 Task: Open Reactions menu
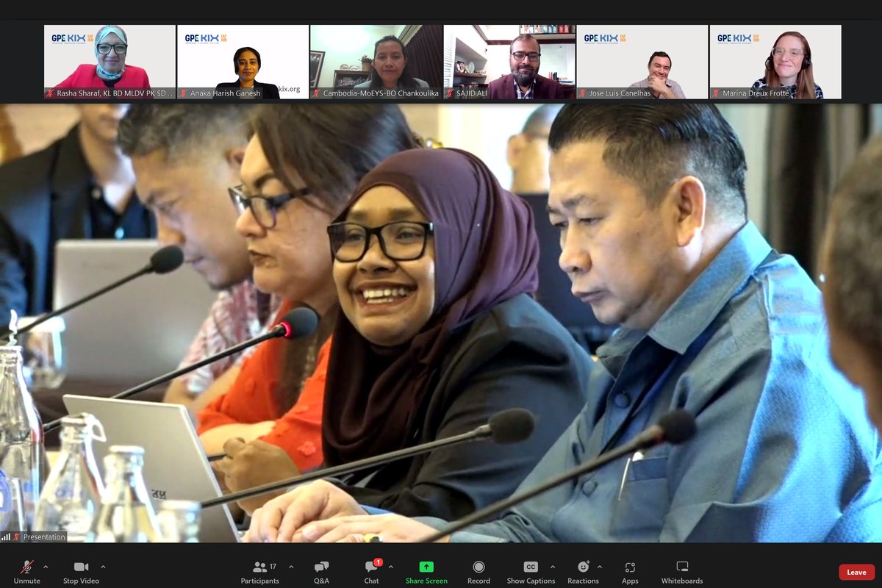point(583,571)
